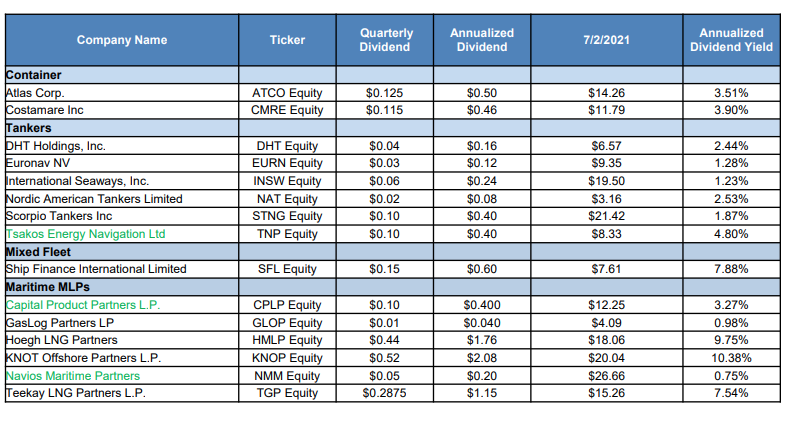The image size is (798, 427).
Task: Select the Euronav NV company cell
Action: click(x=37, y=163)
